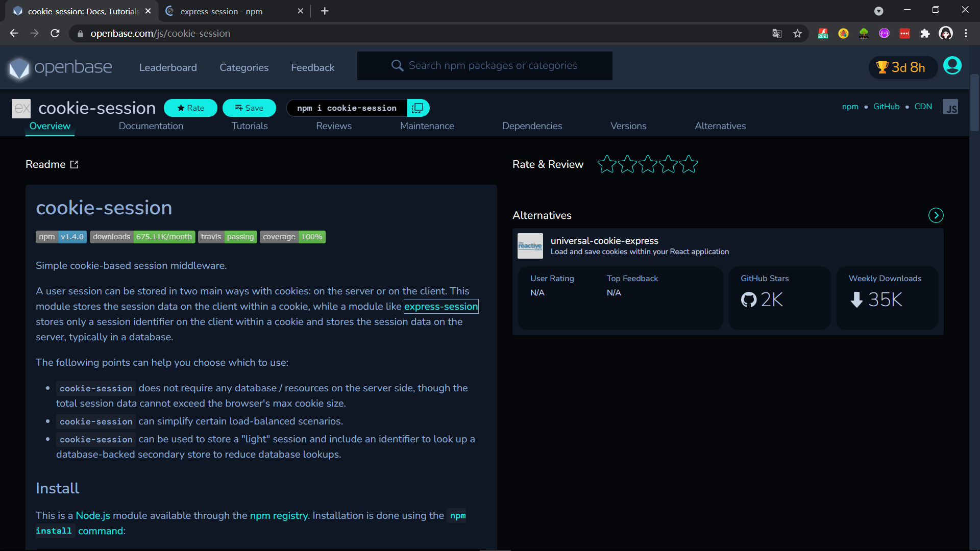Screen dimensions: 980x551
Task: Follow the express-session link in readme
Action: 441,307
